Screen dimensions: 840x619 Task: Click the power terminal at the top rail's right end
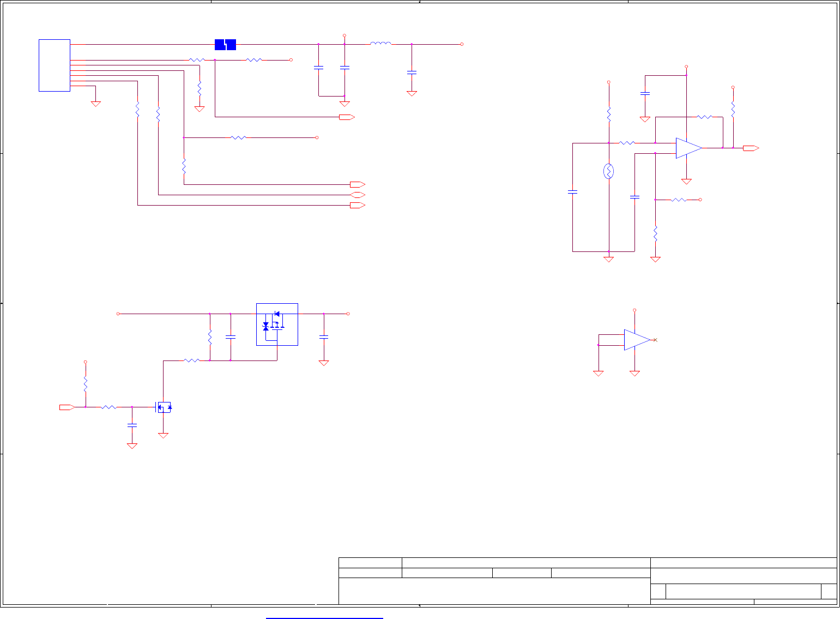[462, 44]
